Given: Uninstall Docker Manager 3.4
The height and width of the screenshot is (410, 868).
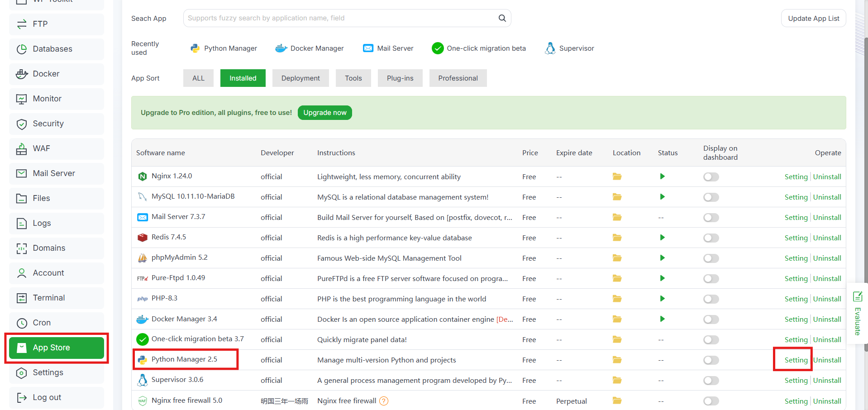Looking at the screenshot, I should (x=827, y=319).
